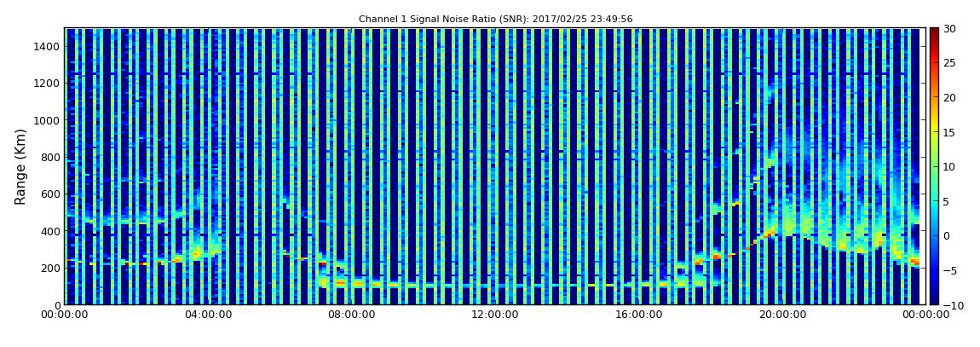The height and width of the screenshot is (347, 980).
Task: Click the 16:00:00 time axis label
Action: (639, 315)
